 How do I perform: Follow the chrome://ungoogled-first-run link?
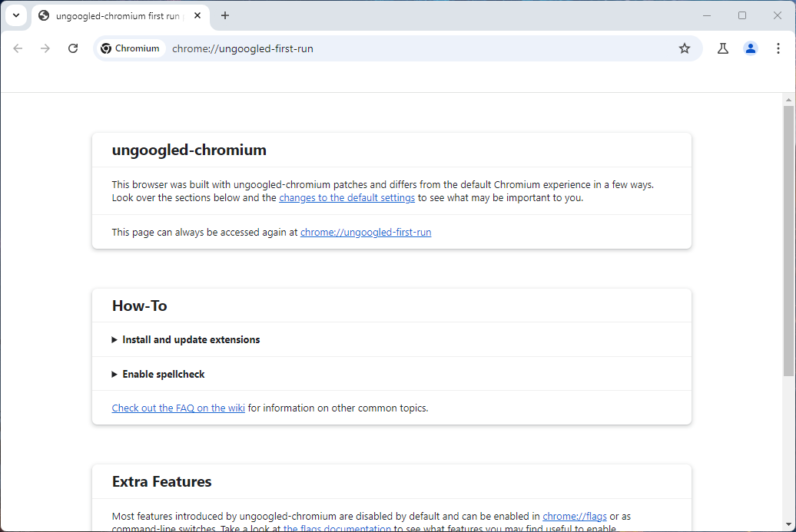[366, 232]
